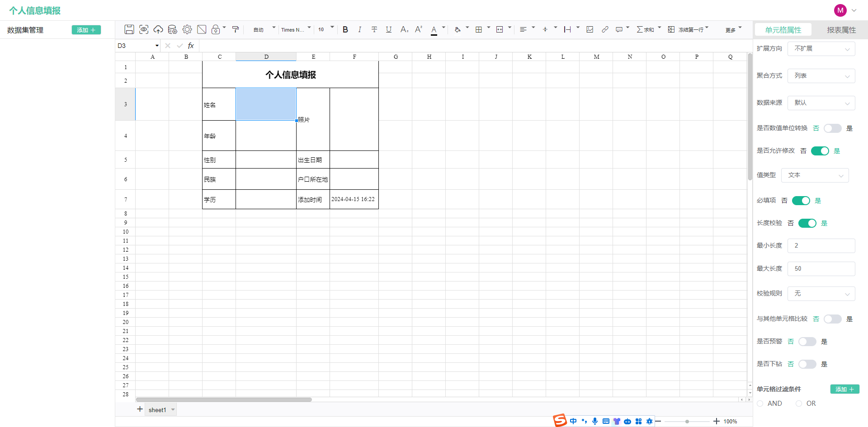Screen dimensions: 868x427
Task: Apply underline formatting
Action: pos(389,29)
